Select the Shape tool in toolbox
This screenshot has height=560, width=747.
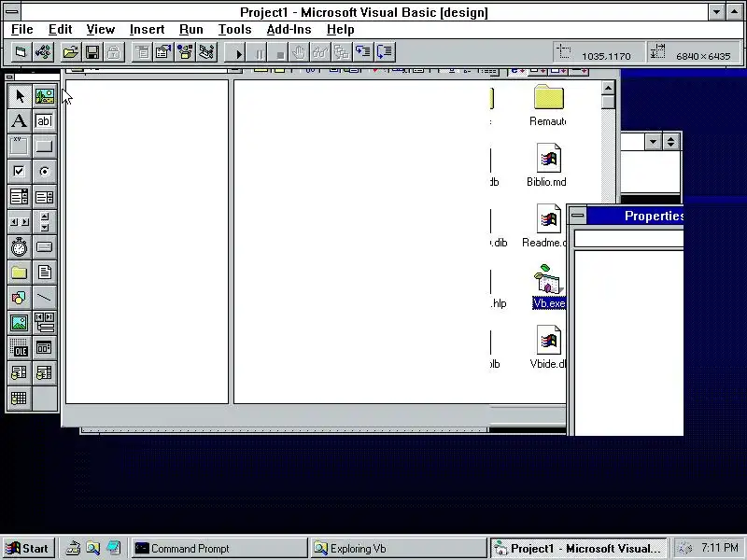20,298
